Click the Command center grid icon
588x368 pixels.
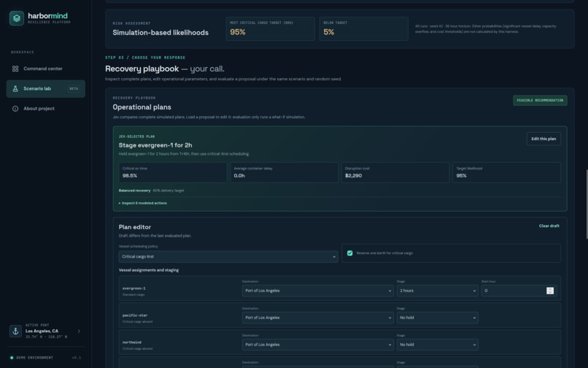coord(15,69)
